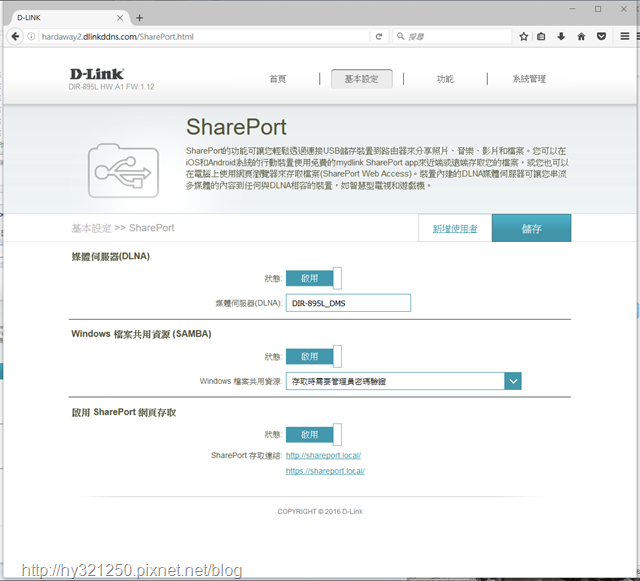Close the D-LINK browser tab
The width and height of the screenshot is (640, 581).
point(120,18)
